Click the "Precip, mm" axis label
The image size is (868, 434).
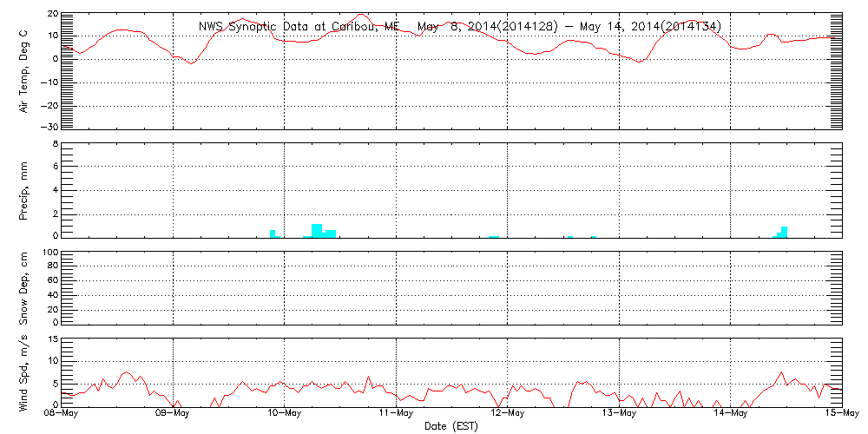pos(24,190)
